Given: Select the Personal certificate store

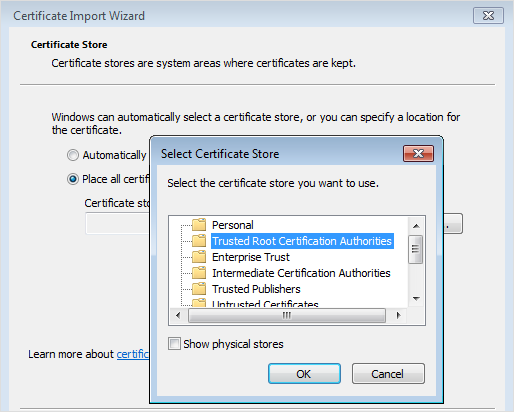Looking at the screenshot, I should (x=233, y=225).
